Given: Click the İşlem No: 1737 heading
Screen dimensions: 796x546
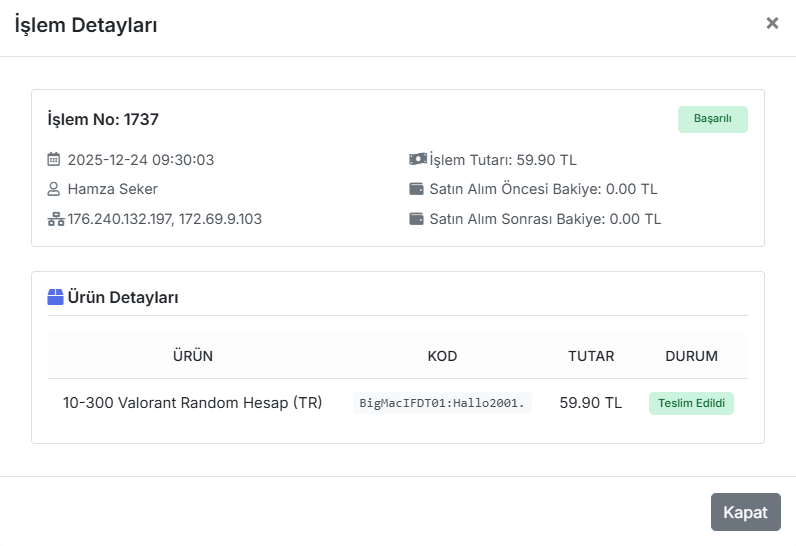Looking at the screenshot, I should pyautogui.click(x=103, y=119).
